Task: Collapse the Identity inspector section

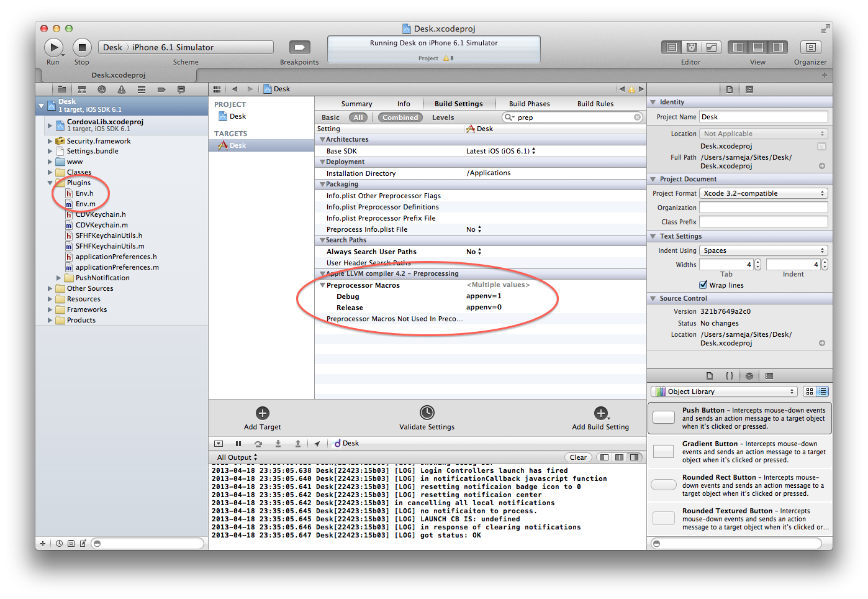Action: [653, 102]
